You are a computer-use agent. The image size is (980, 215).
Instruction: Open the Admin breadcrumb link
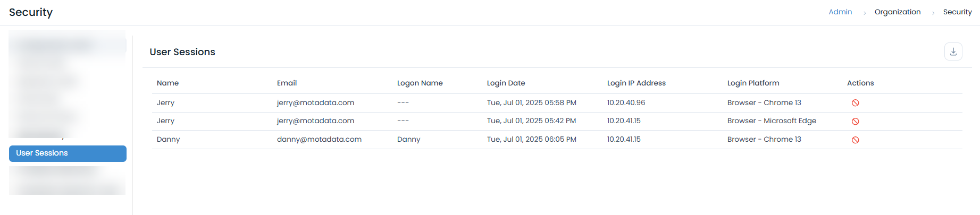point(840,12)
